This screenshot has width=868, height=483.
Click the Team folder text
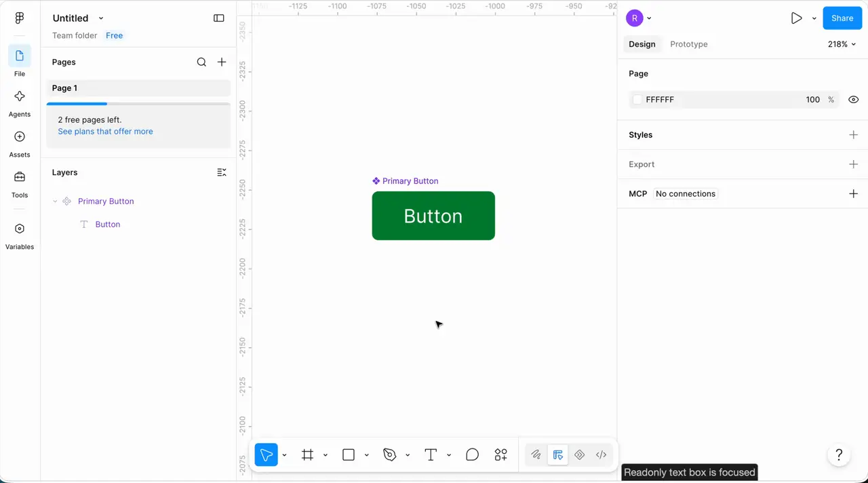click(x=75, y=35)
